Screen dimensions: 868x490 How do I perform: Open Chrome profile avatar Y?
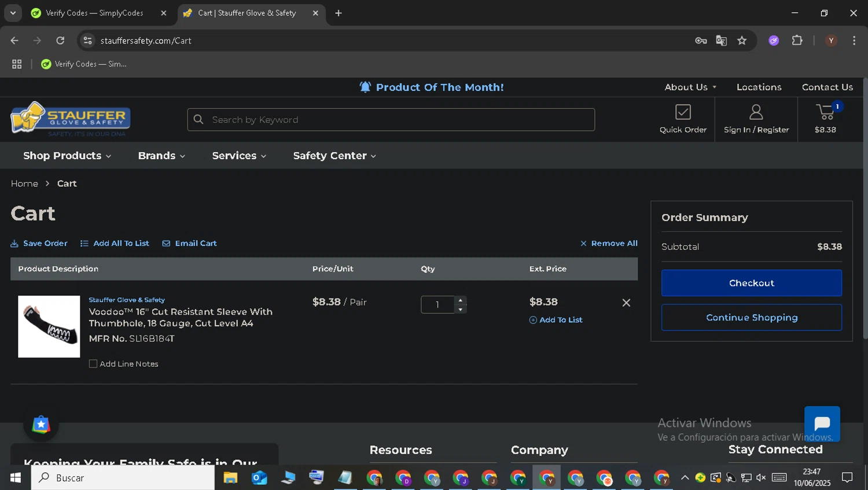[831, 40]
